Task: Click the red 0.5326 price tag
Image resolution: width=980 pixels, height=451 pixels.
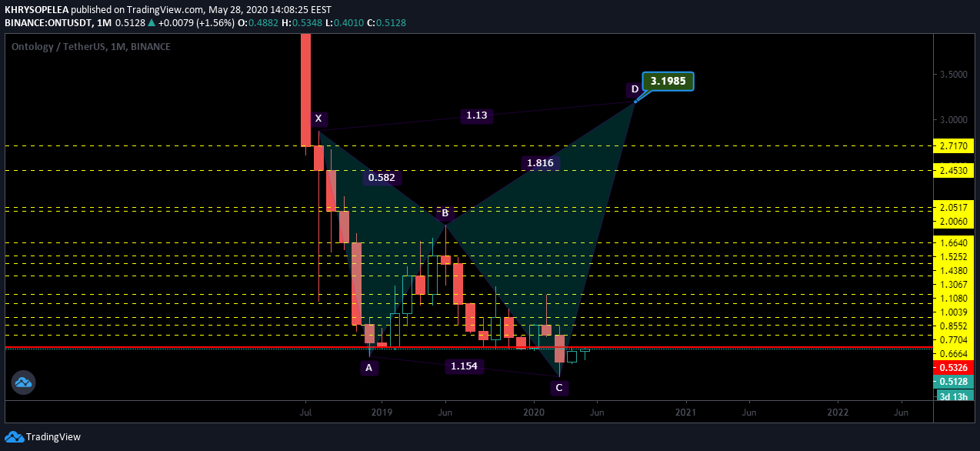Action: click(x=955, y=368)
